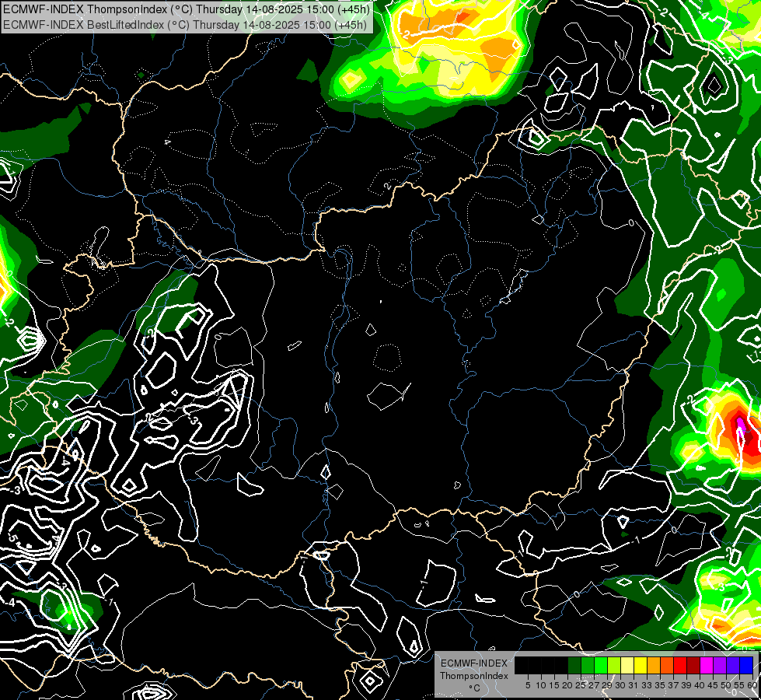The image size is (761, 700).
Task: Click the °C unit label in the legend
Action: click(x=475, y=688)
